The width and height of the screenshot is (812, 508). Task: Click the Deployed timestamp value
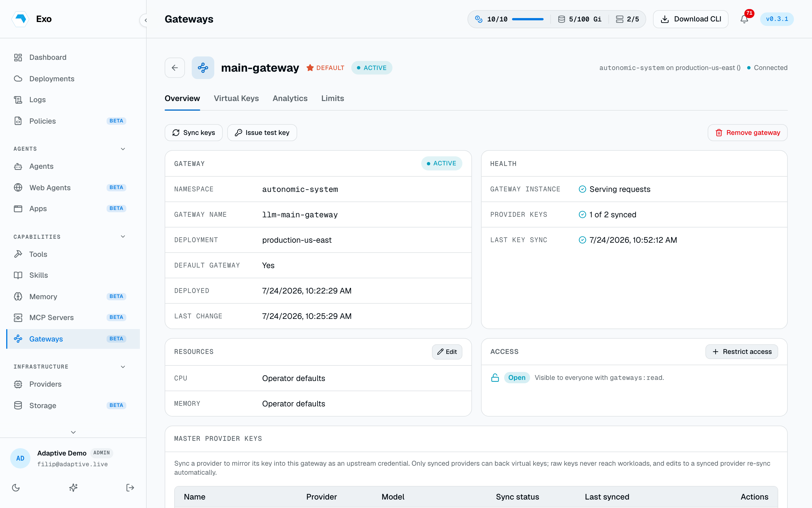pyautogui.click(x=307, y=291)
